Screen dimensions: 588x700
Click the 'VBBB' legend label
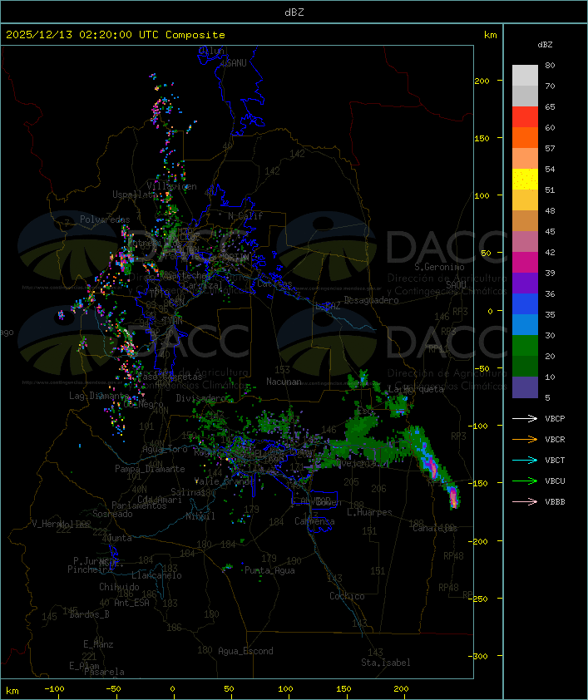[555, 502]
